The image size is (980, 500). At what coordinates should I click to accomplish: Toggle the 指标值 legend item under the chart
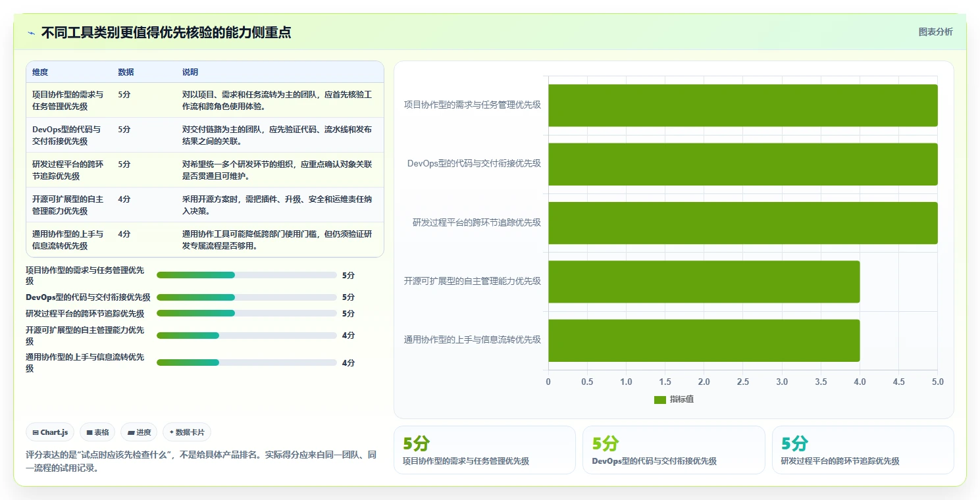pos(673,399)
